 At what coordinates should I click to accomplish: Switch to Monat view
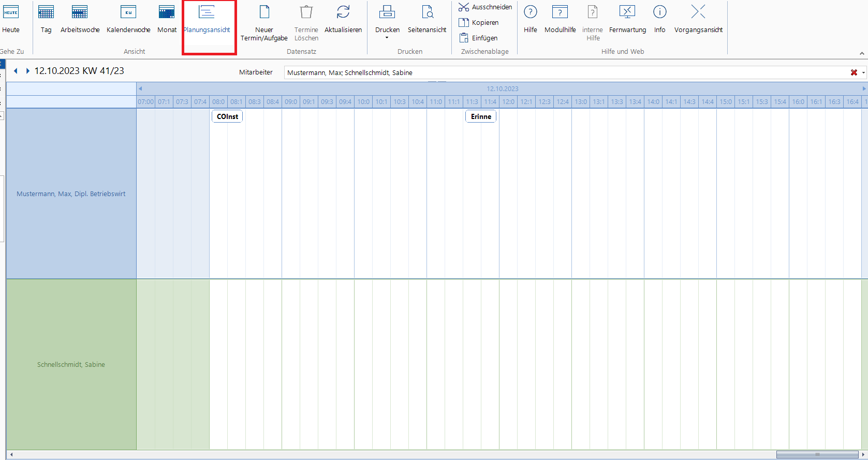click(167, 19)
